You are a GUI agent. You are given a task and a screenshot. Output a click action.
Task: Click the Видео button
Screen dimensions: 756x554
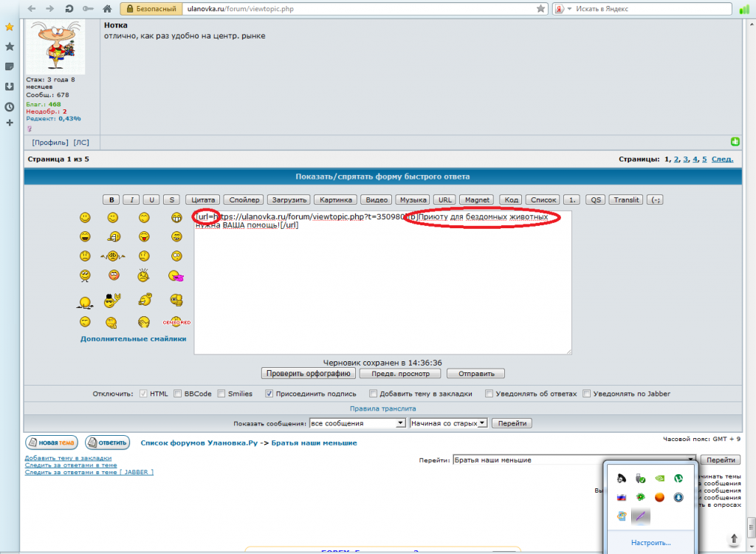(377, 199)
